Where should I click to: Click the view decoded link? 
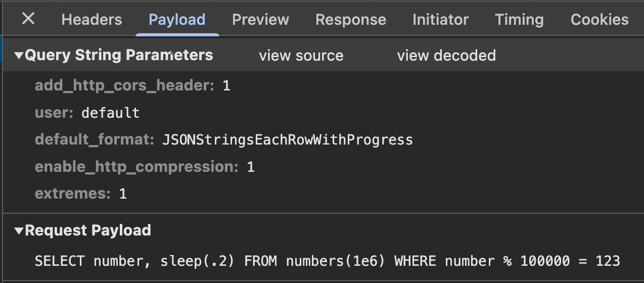tap(446, 55)
